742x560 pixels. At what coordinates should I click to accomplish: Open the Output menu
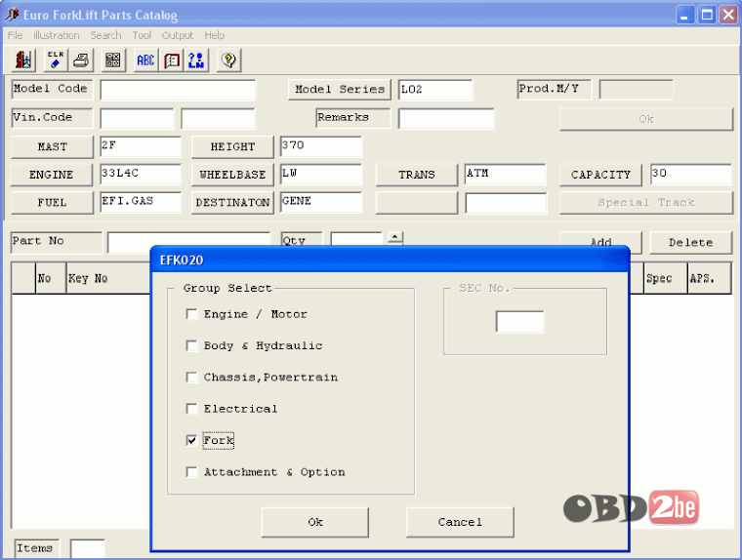coord(178,35)
